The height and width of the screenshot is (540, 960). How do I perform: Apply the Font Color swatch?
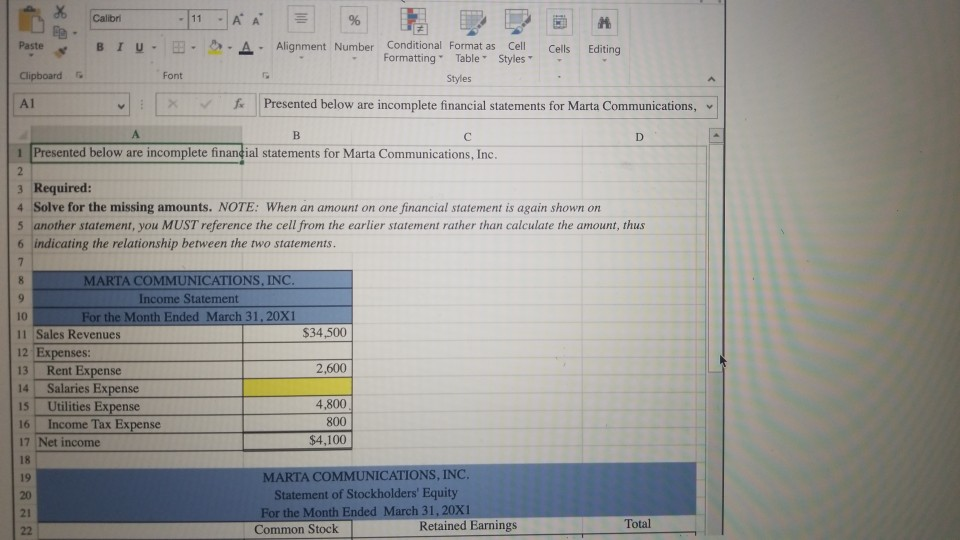(246, 47)
